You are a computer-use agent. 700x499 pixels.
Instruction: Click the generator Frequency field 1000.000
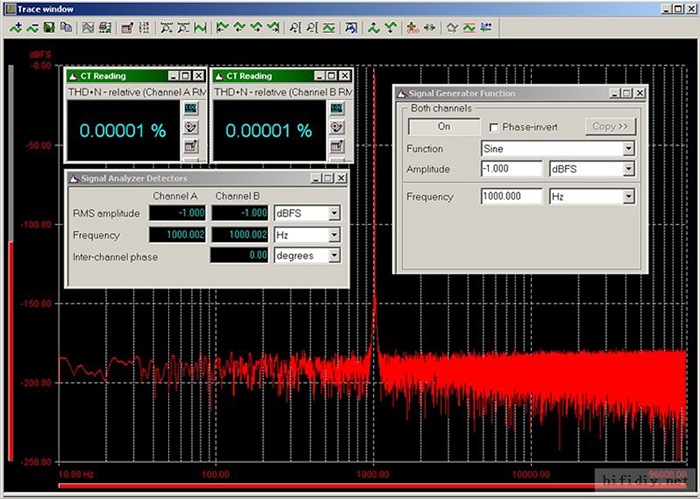pyautogui.click(x=512, y=196)
